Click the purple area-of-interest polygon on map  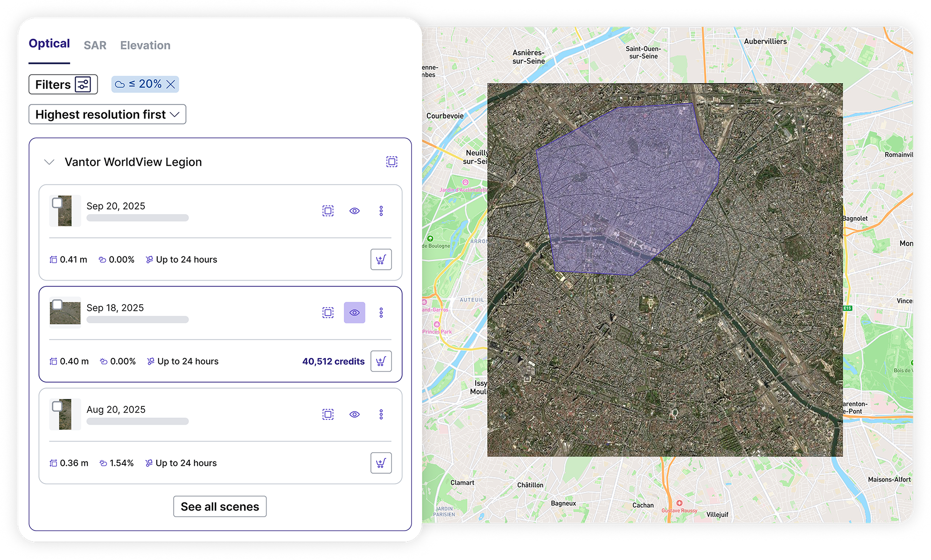[x=625, y=187]
